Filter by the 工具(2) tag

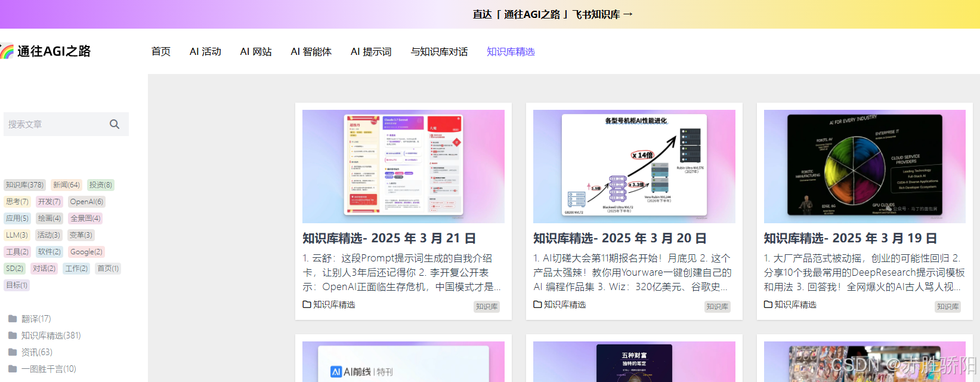[x=17, y=252]
